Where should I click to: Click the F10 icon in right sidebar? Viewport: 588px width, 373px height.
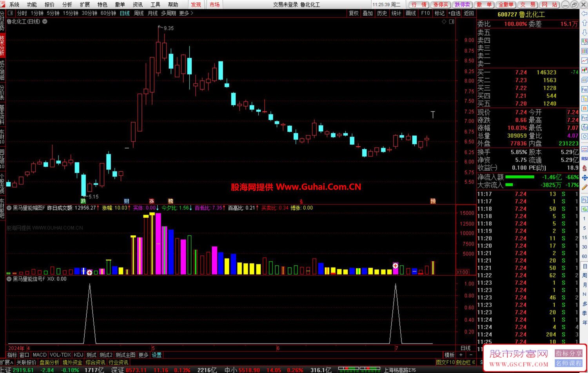click(584, 89)
